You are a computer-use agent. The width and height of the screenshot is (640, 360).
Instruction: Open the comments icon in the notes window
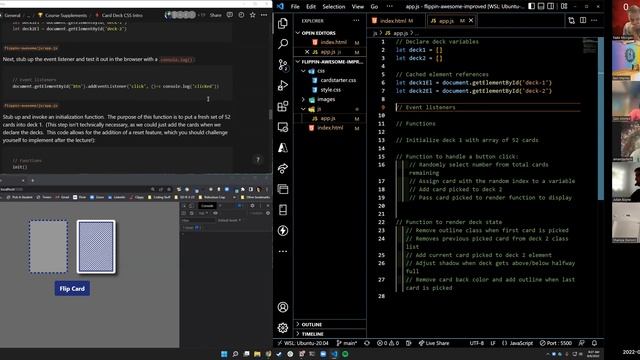click(230, 15)
